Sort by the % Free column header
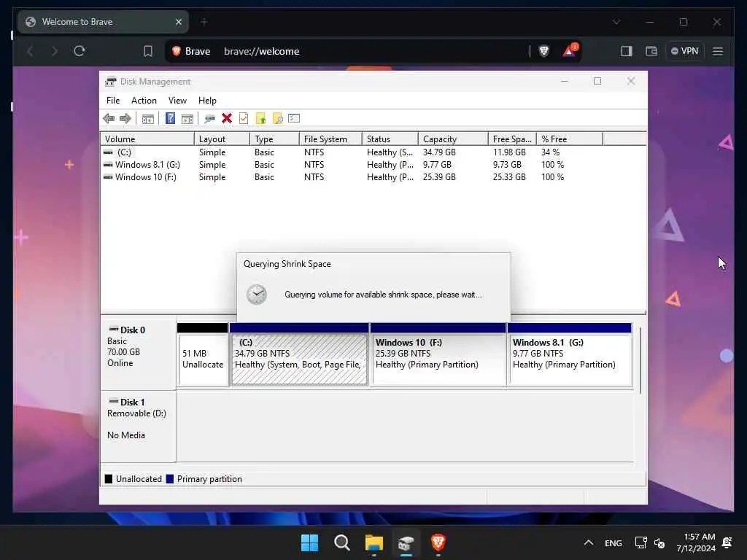747x560 pixels. click(570, 139)
